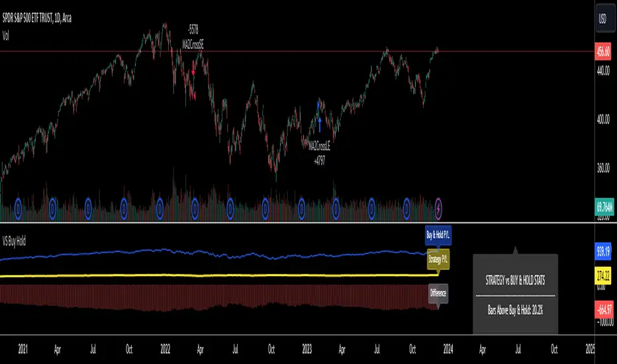The width and height of the screenshot is (617, 364).
Task: Click the red MA2CrossSE short entry arrow
Action: 193,67
